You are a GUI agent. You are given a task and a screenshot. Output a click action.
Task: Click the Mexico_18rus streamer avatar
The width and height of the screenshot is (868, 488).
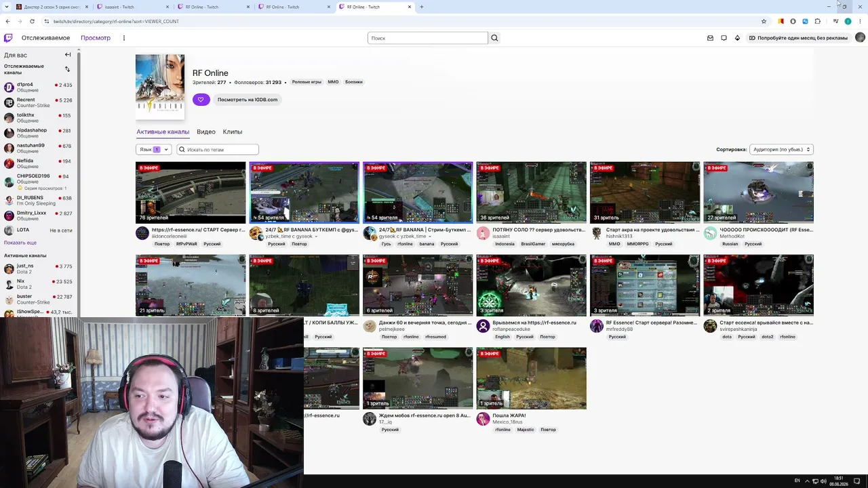[483, 419]
